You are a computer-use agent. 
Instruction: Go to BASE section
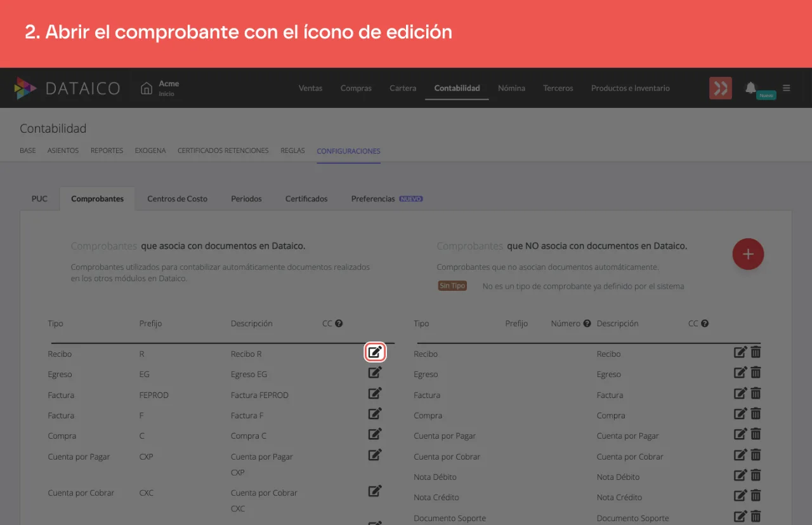click(28, 151)
